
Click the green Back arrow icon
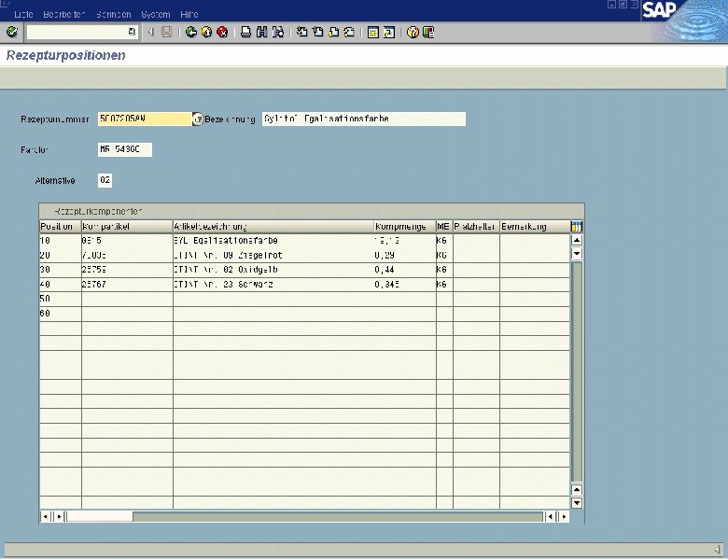190,32
